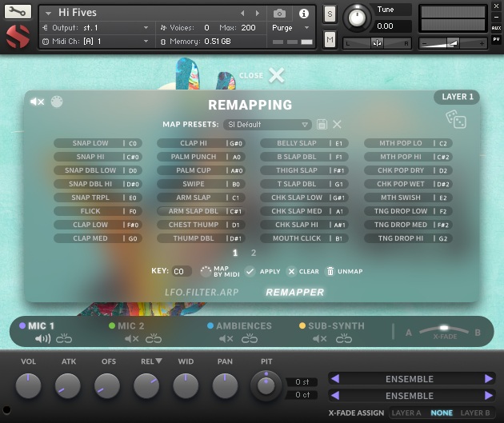504x423 pixels.
Task: Expand the Hi Fives instrument name dropdown
Action: point(49,13)
